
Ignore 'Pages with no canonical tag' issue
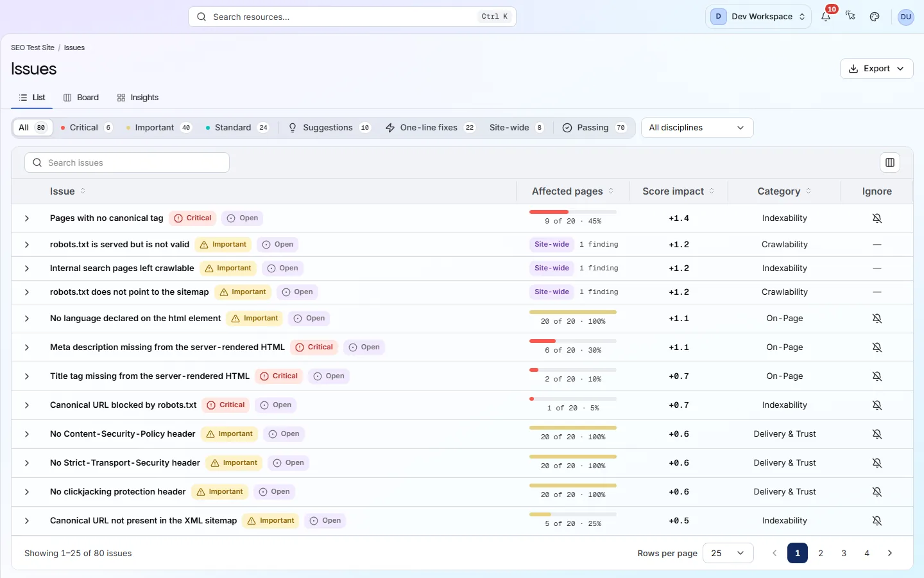tap(877, 218)
